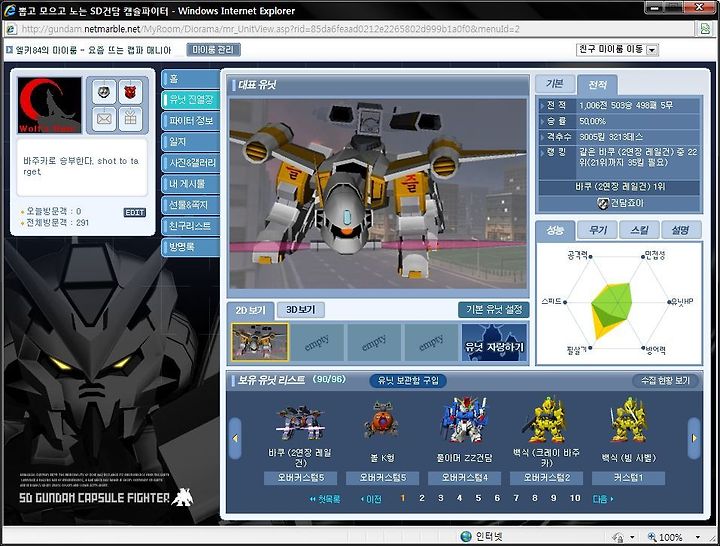Click the magnifier zoom icon at 100%
This screenshot has height=546, width=720.
coord(652,537)
